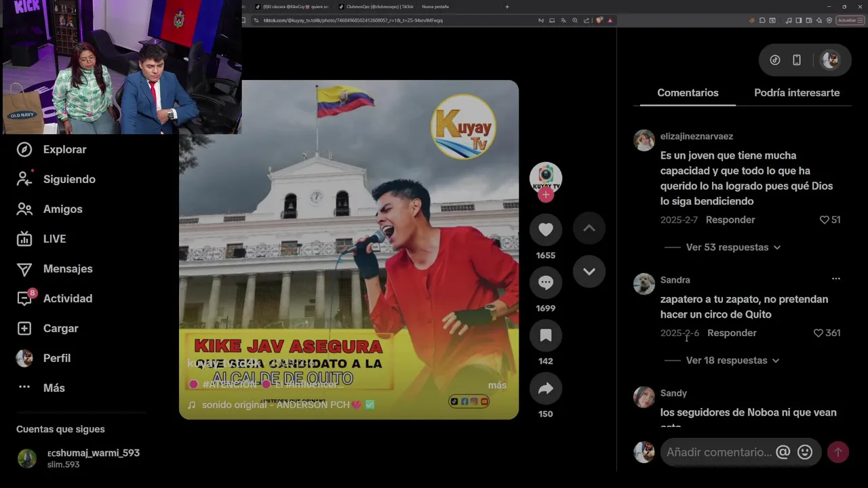Image resolution: width=868 pixels, height=488 pixels.
Task: Go to the Siguiendo feed
Action: click(x=56, y=179)
